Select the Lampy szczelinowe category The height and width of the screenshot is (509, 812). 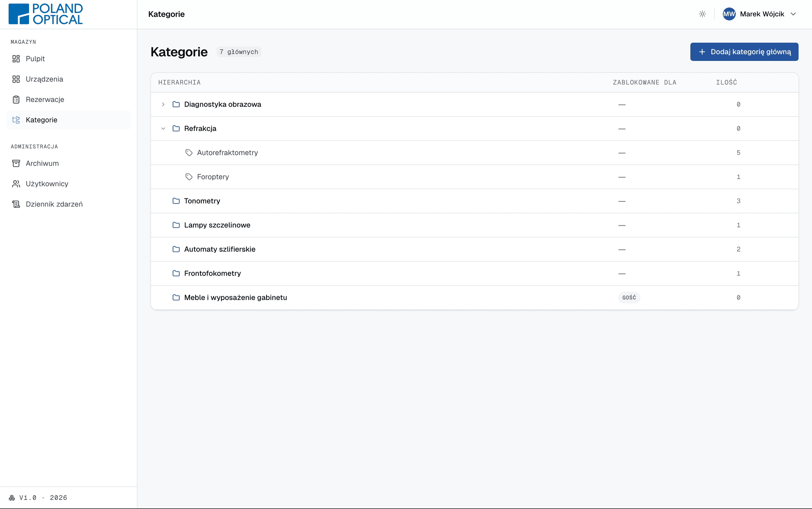[217, 225]
